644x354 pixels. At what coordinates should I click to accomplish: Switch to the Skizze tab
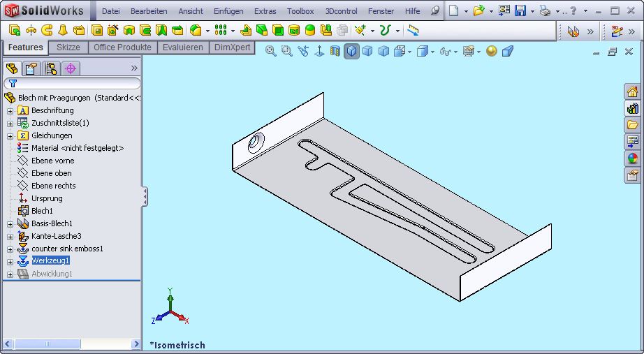click(68, 47)
